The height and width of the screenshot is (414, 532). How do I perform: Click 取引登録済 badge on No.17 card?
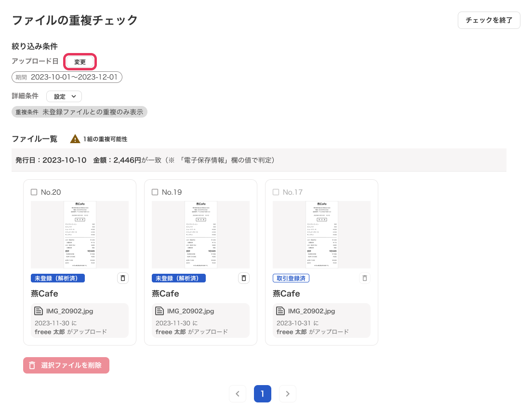[291, 278]
